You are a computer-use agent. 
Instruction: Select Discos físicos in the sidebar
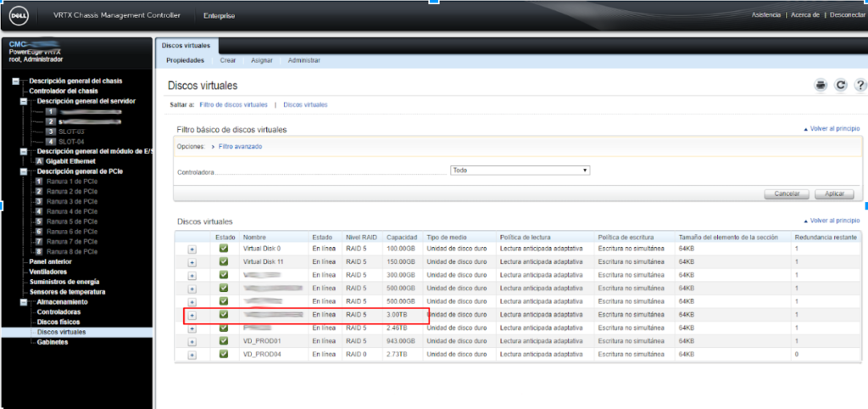59,322
